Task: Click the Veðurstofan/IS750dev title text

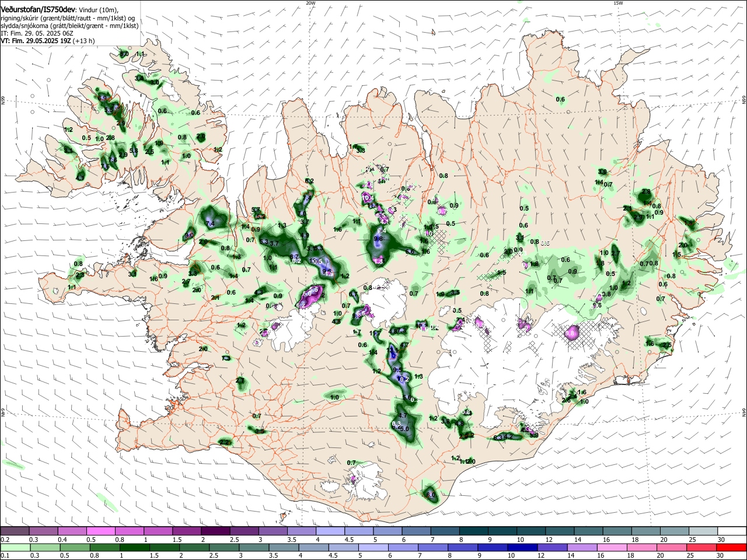Action: coord(38,9)
